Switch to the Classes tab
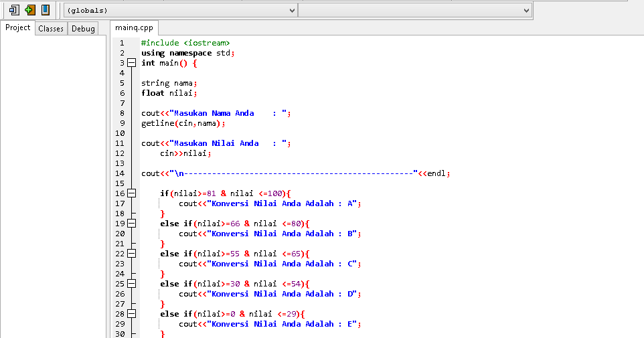The height and width of the screenshot is (338, 644). pyautogui.click(x=51, y=28)
